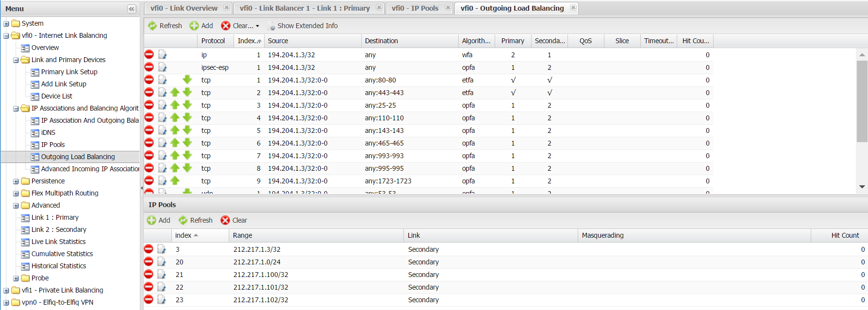Sort balancing rules by Index column

(x=249, y=41)
